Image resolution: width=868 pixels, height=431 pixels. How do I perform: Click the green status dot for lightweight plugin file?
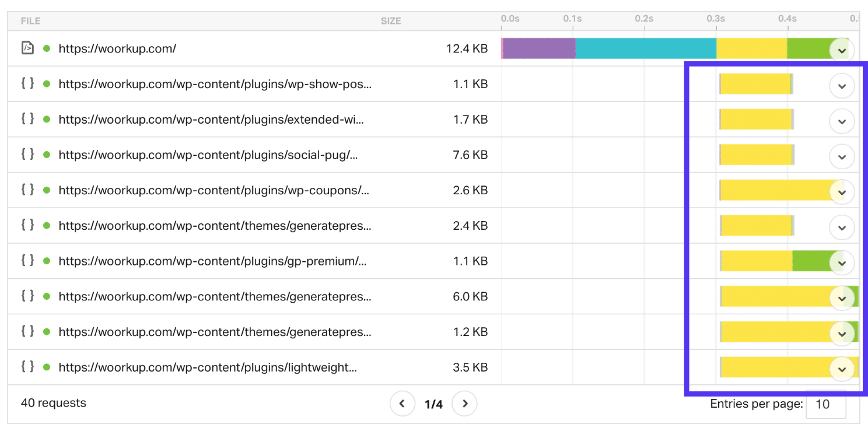[x=47, y=367]
